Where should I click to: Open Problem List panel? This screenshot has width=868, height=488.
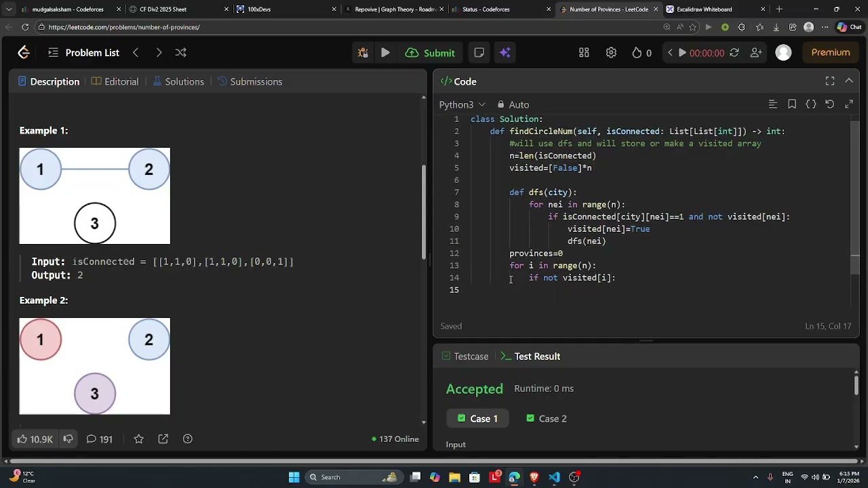83,52
